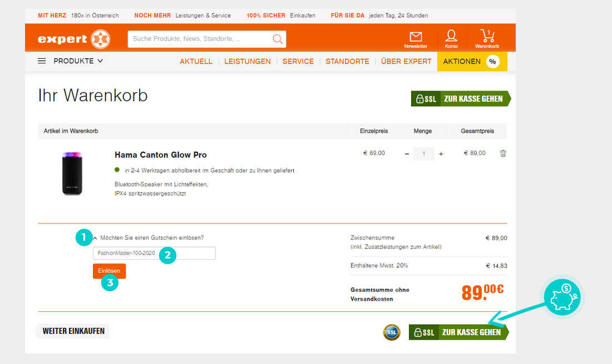Click the quantity field showing 1
Viewport: 612px width, 364px height.
[x=424, y=154]
